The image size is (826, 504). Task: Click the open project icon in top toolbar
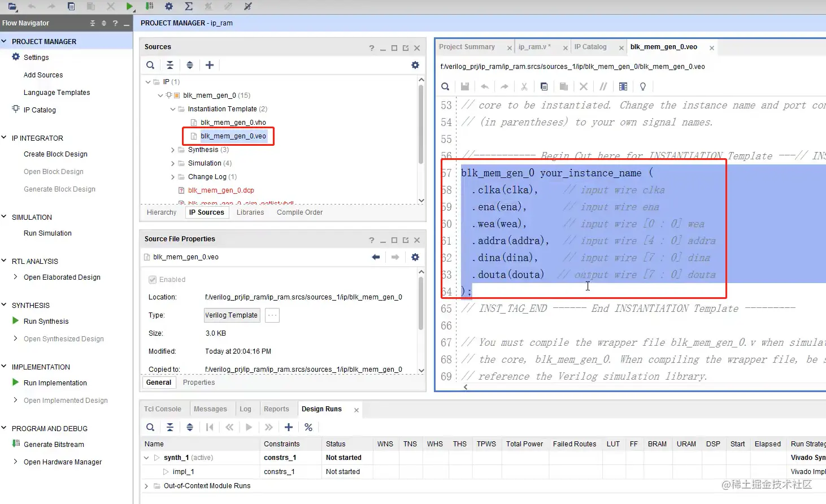click(12, 6)
